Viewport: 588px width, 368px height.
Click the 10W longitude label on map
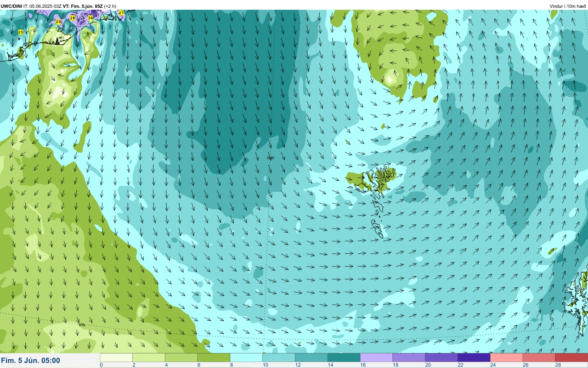point(271,158)
